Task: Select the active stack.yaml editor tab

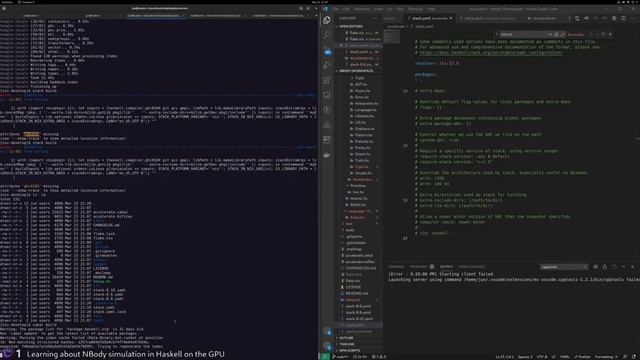Action: pos(429,18)
